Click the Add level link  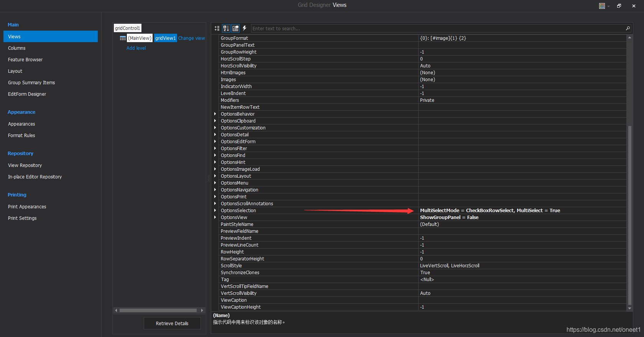[136, 48]
